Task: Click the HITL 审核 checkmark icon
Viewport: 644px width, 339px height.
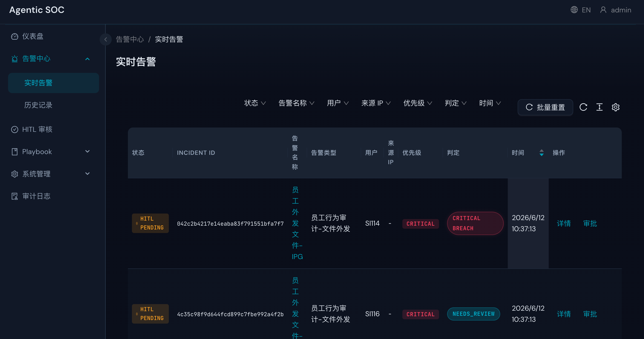Action: pyautogui.click(x=15, y=130)
